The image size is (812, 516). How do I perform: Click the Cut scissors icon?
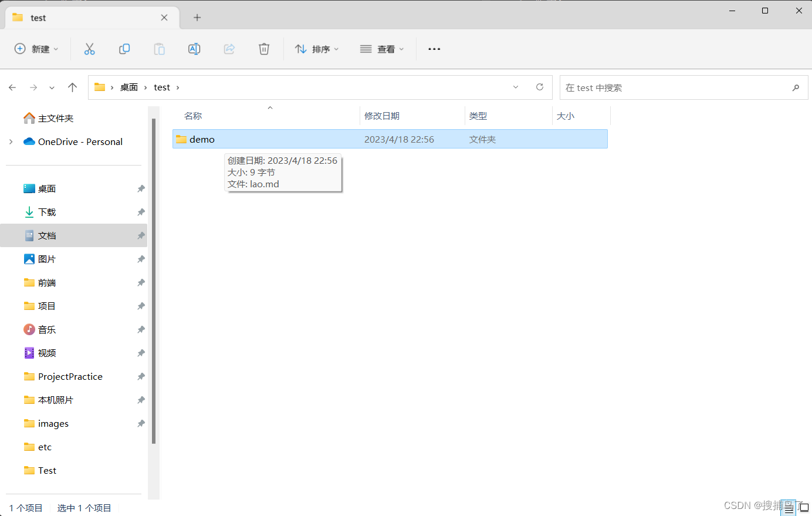pyautogui.click(x=89, y=49)
